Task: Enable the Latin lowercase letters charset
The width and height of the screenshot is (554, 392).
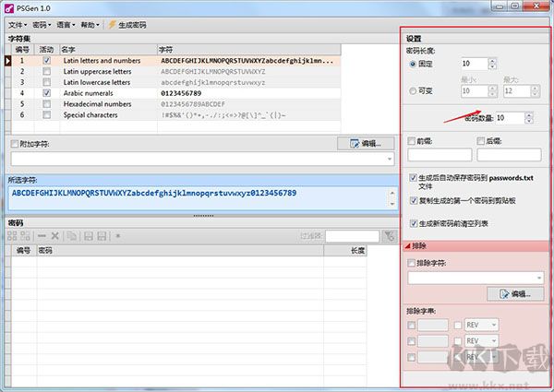Action: click(x=47, y=82)
